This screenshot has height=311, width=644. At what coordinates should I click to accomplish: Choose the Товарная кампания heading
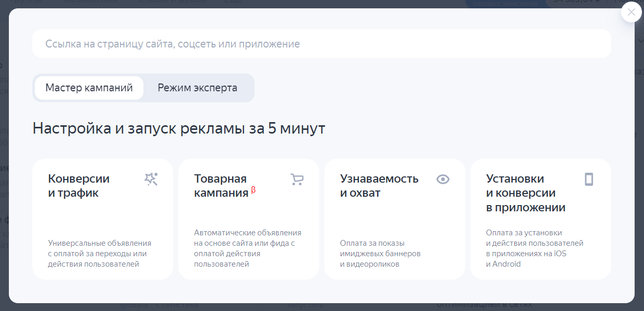click(x=221, y=186)
